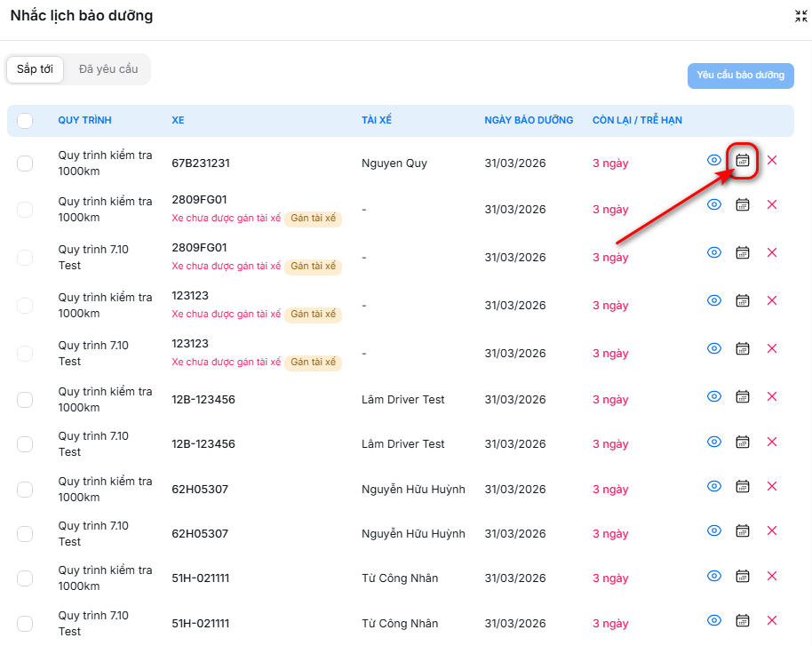This screenshot has height=646, width=812.
Task: Open calendar for 12B-123456 kiểm tra 1000km row
Action: point(743,397)
